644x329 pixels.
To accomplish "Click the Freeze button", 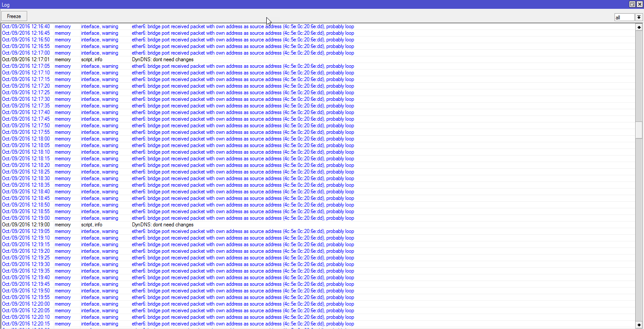I will point(14,16).
